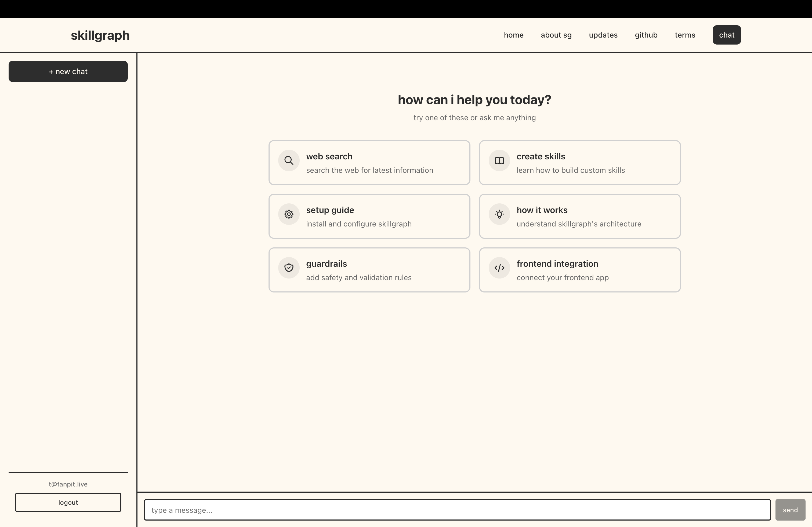Click the skillgraph logo
This screenshot has width=812, height=527.
(100, 35)
